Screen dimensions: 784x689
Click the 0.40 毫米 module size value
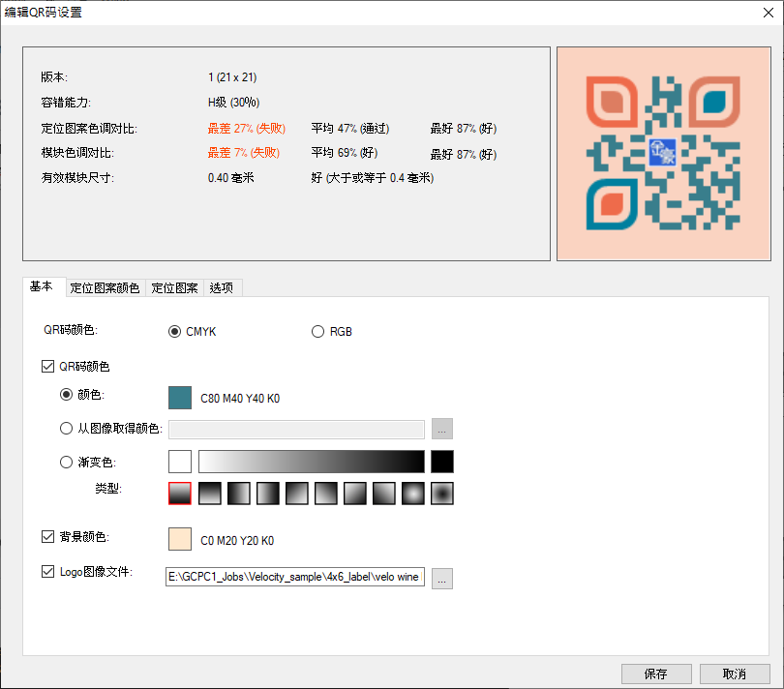[231, 178]
